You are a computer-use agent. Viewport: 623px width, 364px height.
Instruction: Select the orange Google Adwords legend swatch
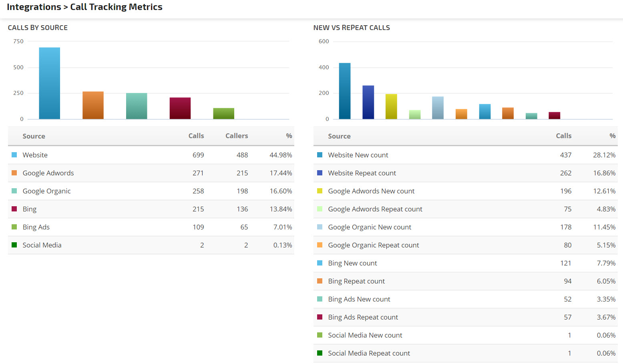point(14,173)
